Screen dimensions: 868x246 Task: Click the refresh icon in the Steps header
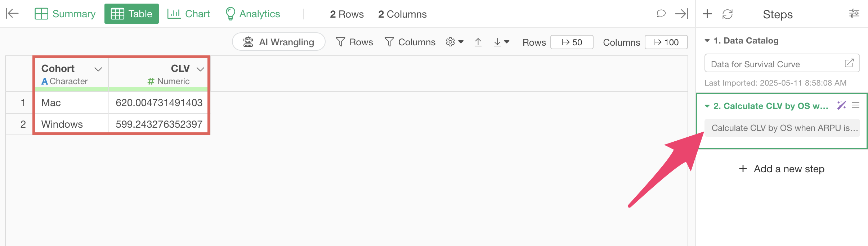(728, 14)
